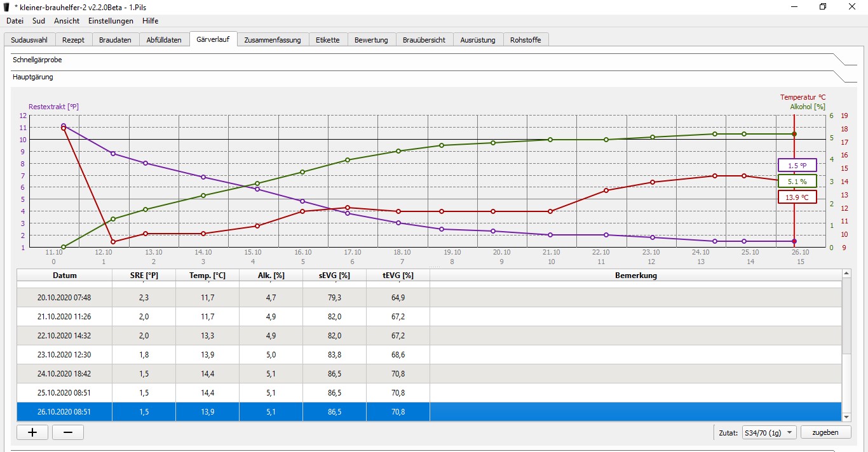Go to the Brauübersicht tab
Screen dimensions: 868x452
pyautogui.click(x=424, y=40)
